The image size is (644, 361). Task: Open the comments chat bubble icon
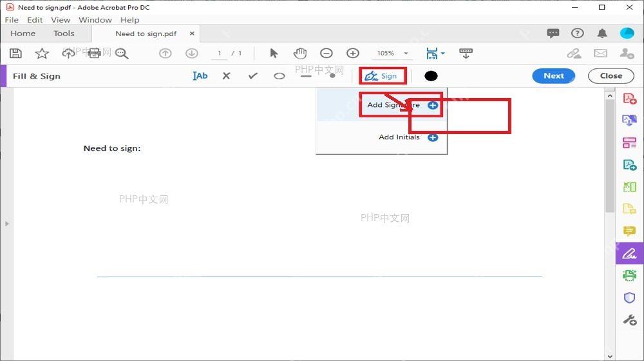pos(553,34)
